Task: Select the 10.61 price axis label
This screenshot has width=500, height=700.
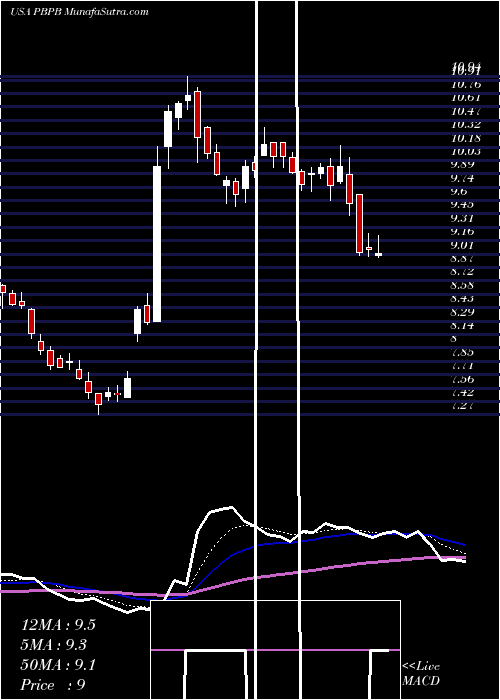Action: (466, 98)
